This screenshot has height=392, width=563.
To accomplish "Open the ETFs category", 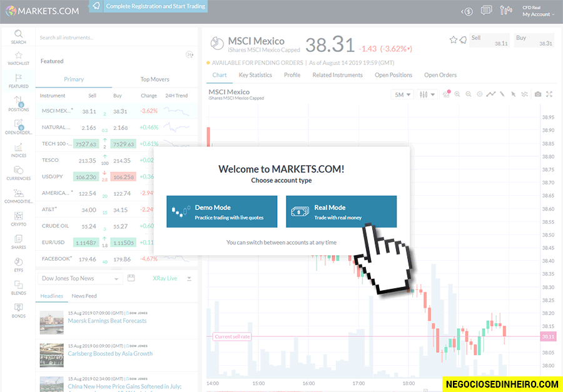I will tap(18, 265).
